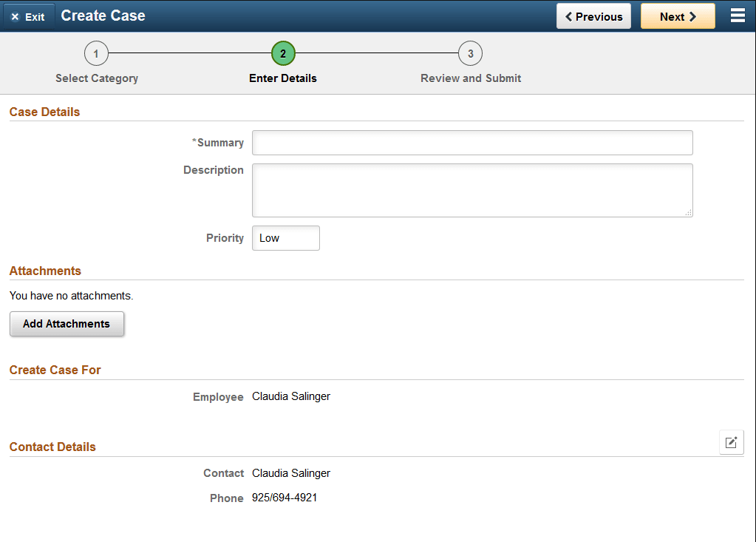This screenshot has height=542, width=756.
Task: Click the chevron inside the Next button
Action: tap(694, 15)
